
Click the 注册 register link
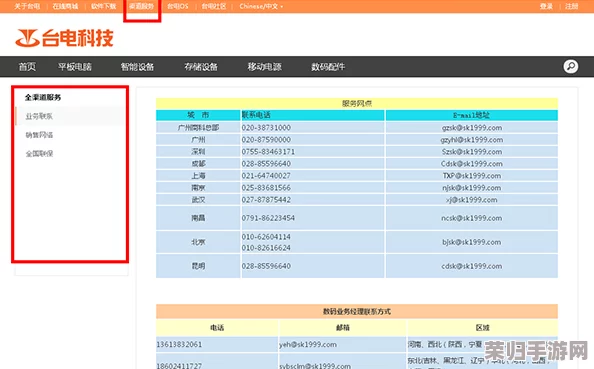tap(572, 6)
